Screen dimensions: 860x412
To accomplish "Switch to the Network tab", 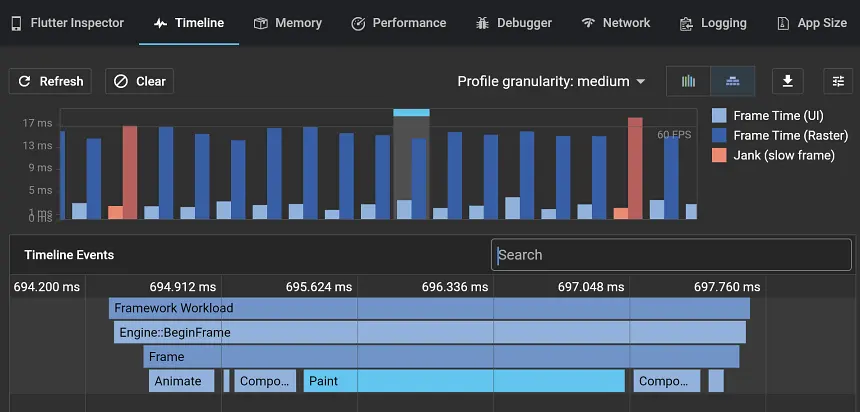I will pyautogui.click(x=615, y=23).
